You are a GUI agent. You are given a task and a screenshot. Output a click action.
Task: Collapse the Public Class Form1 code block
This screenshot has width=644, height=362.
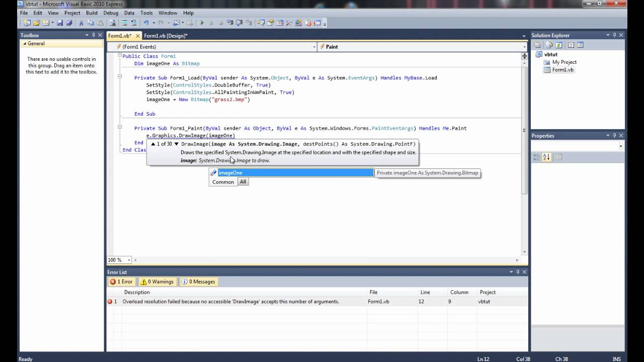120,56
